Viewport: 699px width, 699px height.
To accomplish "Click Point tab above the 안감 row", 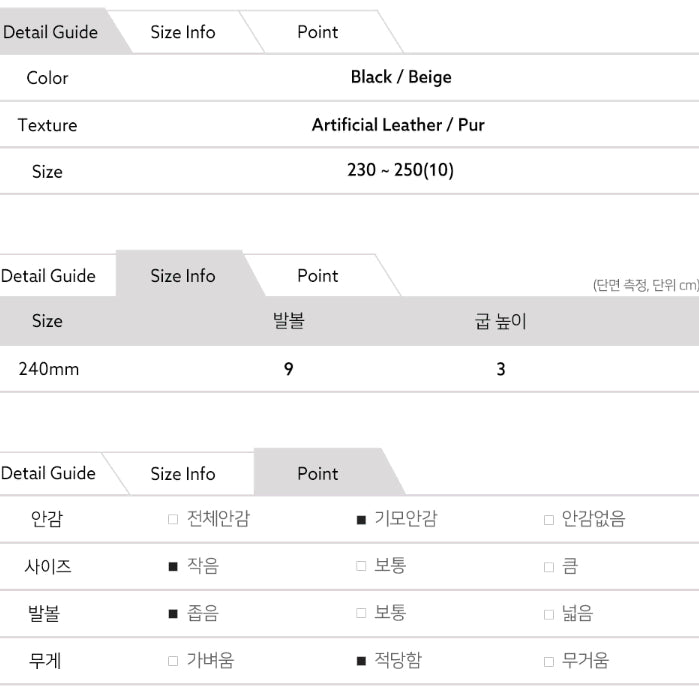I will pos(318,474).
